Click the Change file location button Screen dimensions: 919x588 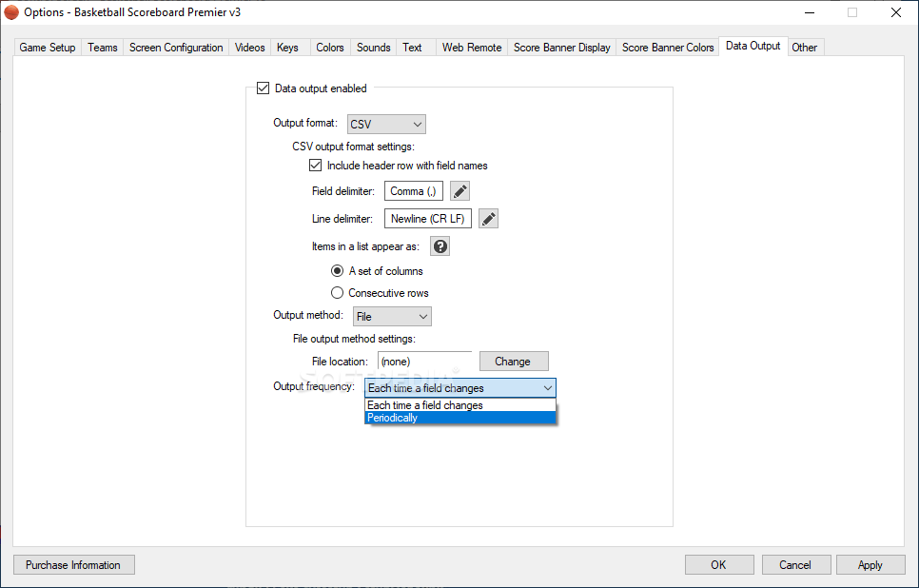[x=514, y=362]
